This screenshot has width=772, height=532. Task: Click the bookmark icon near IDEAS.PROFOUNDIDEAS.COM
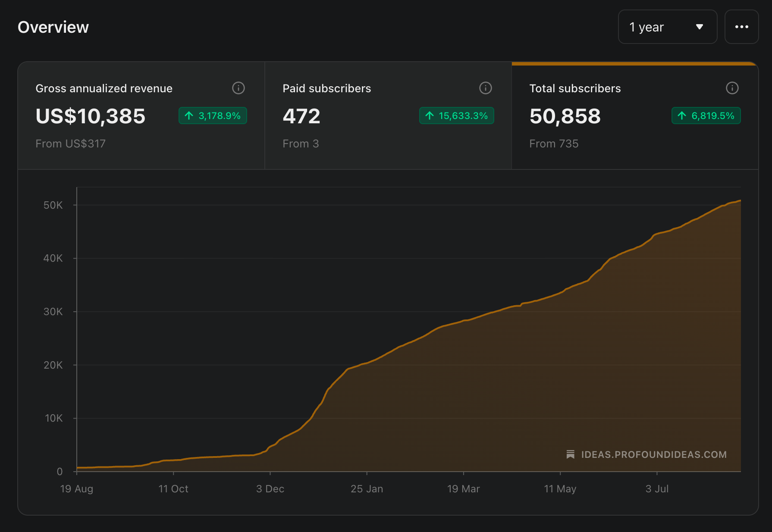point(570,454)
